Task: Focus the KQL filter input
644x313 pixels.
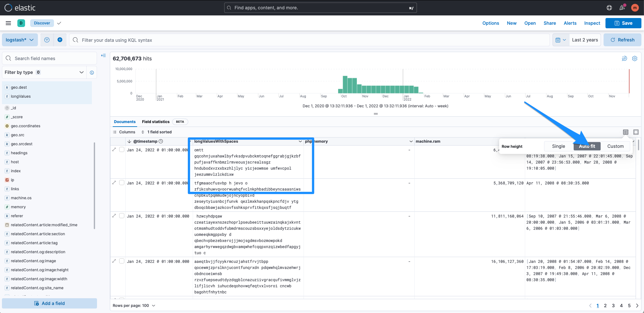Action: [309, 40]
